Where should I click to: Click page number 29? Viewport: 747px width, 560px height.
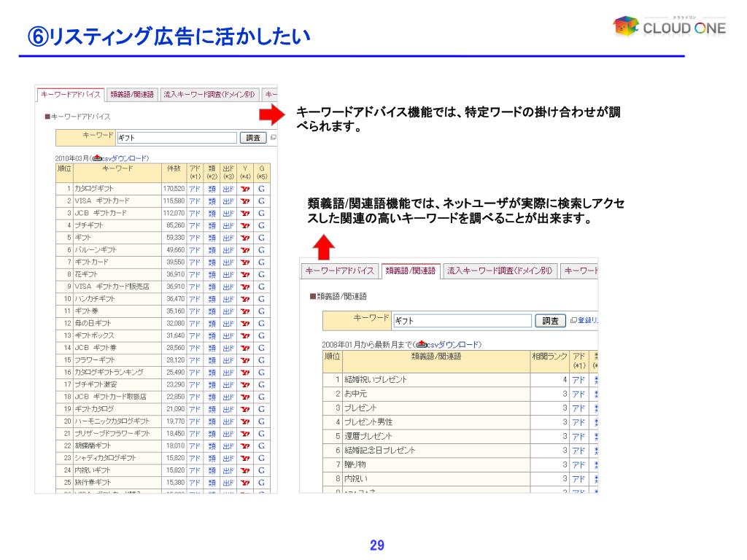[x=377, y=545]
